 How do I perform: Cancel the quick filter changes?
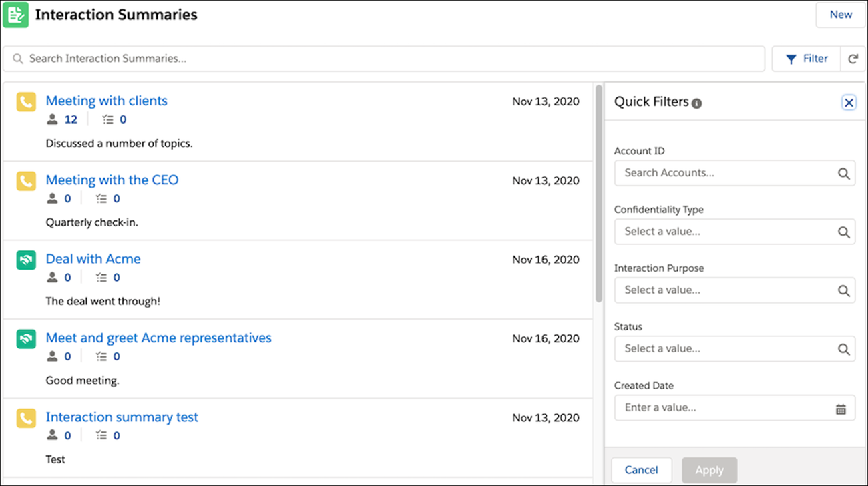click(x=641, y=470)
